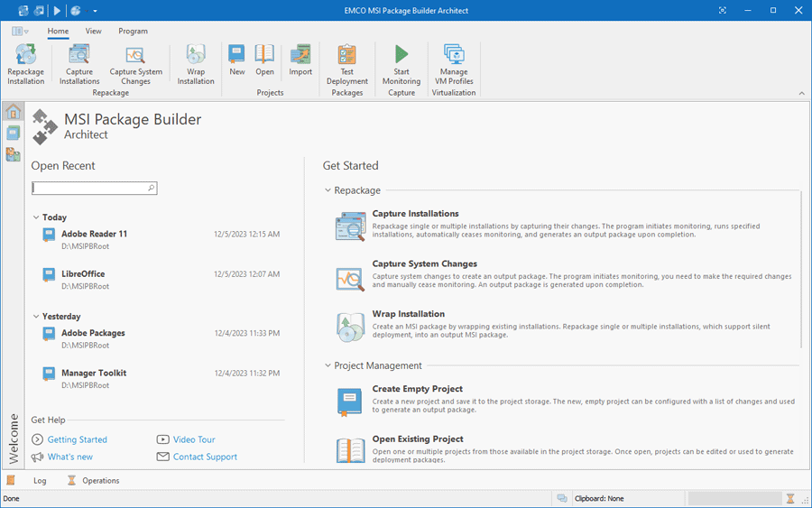Click Capture System Changes in the ribbon

point(135,64)
